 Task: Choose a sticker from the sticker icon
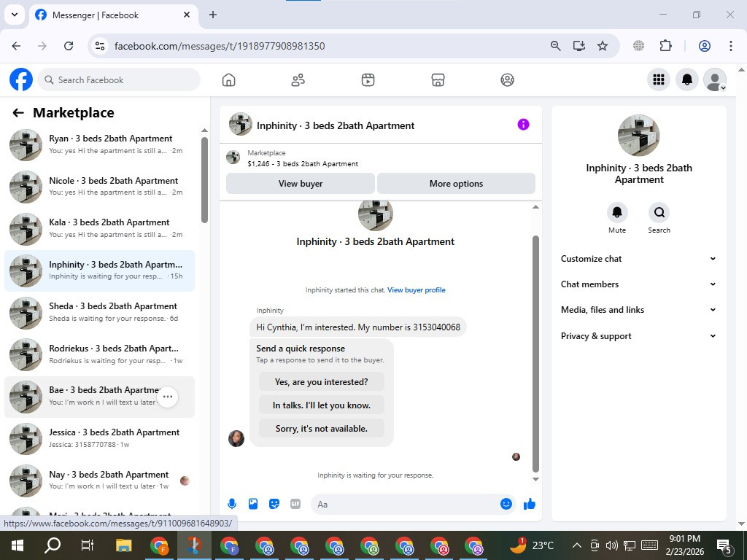[274, 504]
